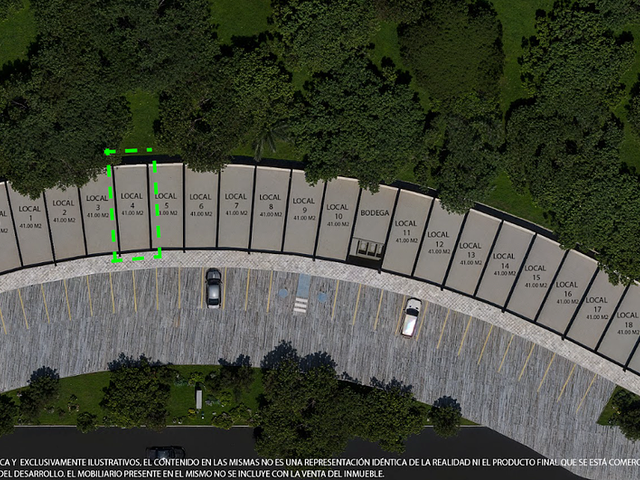640x480 pixels.
Task: Select the LOCAL 4 unit label
Action: pos(132,200)
